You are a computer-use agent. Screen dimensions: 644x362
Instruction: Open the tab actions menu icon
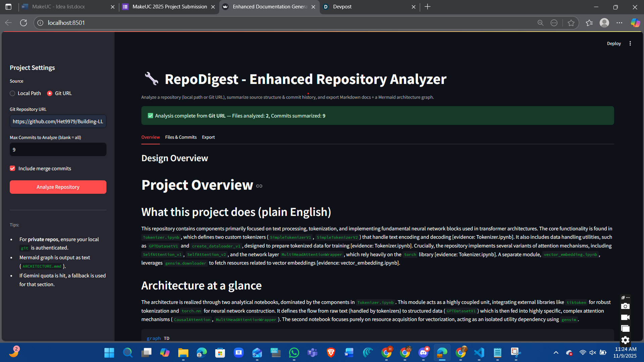coord(8,7)
